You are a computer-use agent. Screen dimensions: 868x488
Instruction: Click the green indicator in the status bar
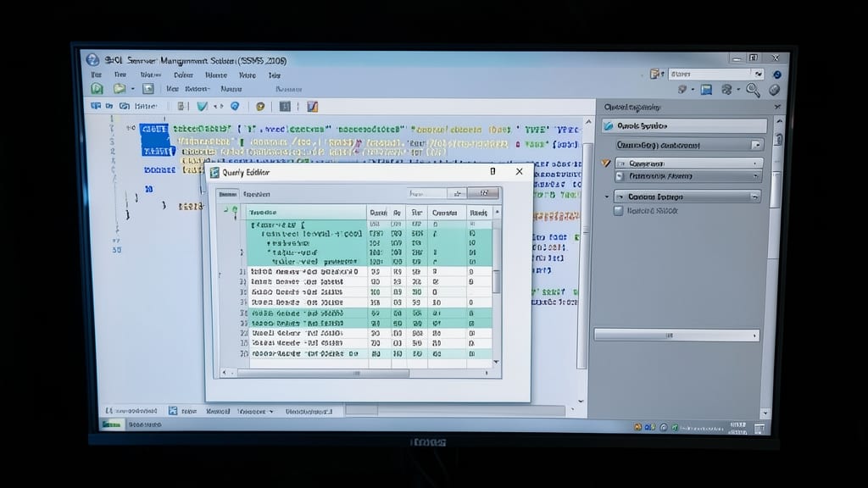111,424
